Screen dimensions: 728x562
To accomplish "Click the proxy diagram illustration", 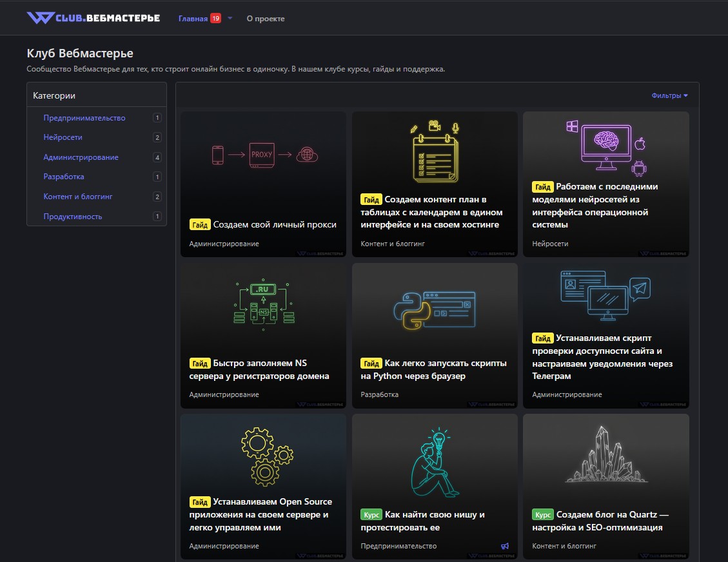I will [x=264, y=155].
